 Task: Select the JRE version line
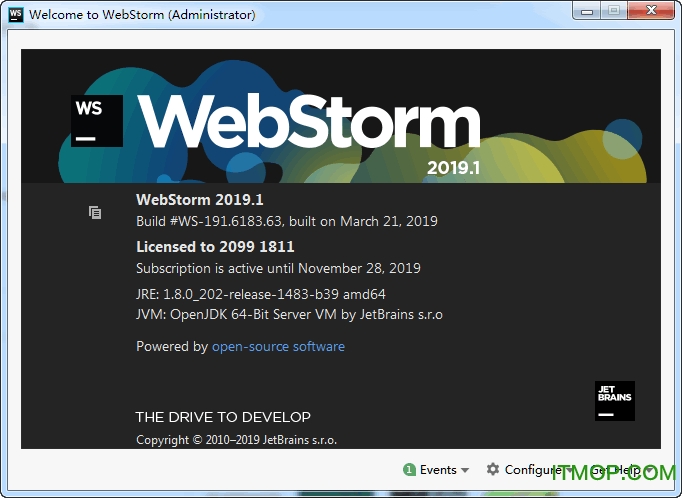tap(261, 294)
